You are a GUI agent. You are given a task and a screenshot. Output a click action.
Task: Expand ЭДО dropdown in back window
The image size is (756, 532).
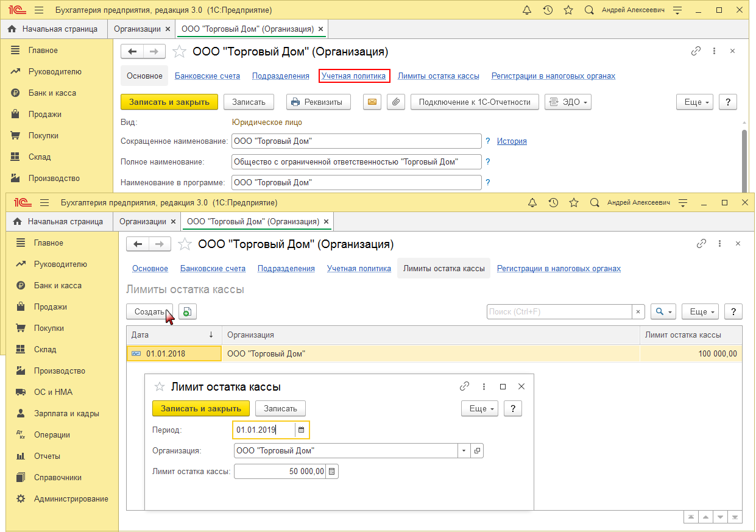(568, 102)
